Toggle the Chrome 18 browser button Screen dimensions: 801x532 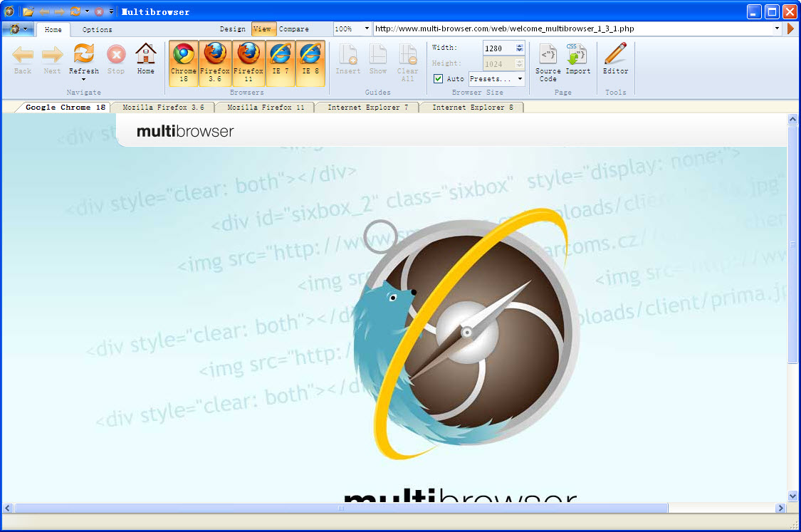click(183, 63)
